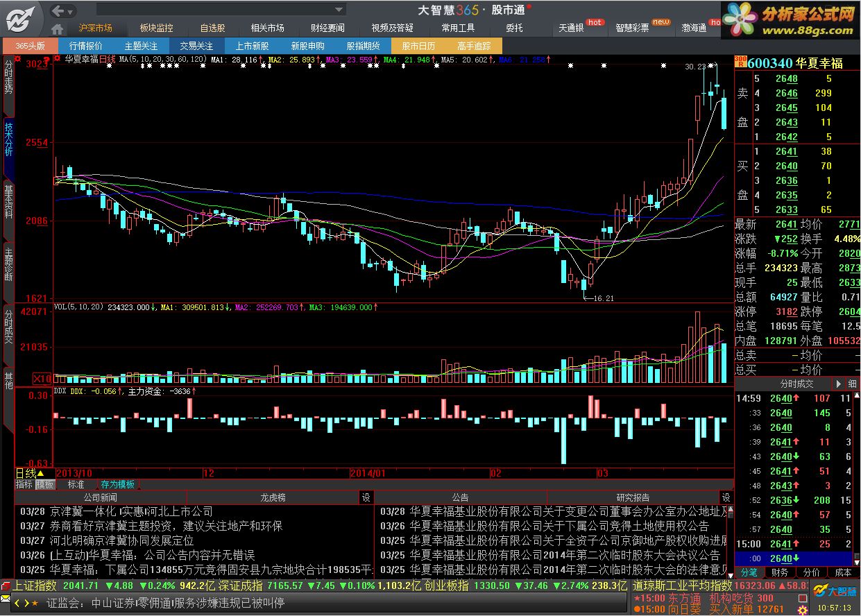
Task: Open the 自选股 menu
Action: (212, 28)
